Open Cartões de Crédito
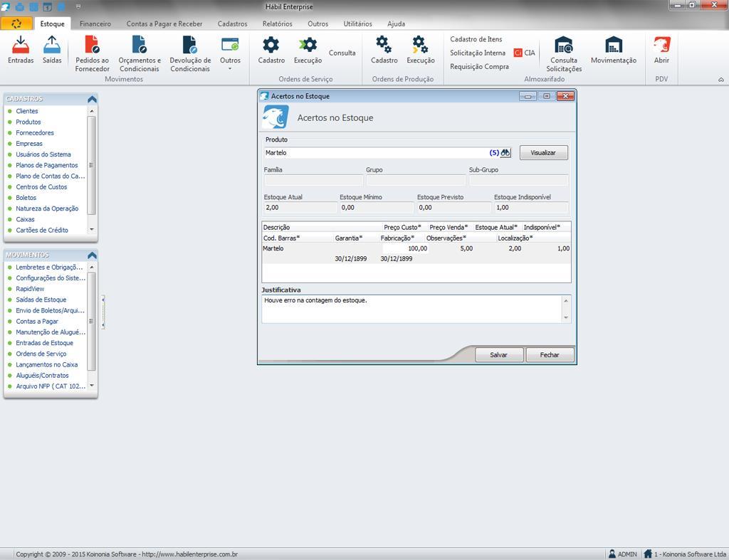The image size is (729, 560). pos(42,230)
